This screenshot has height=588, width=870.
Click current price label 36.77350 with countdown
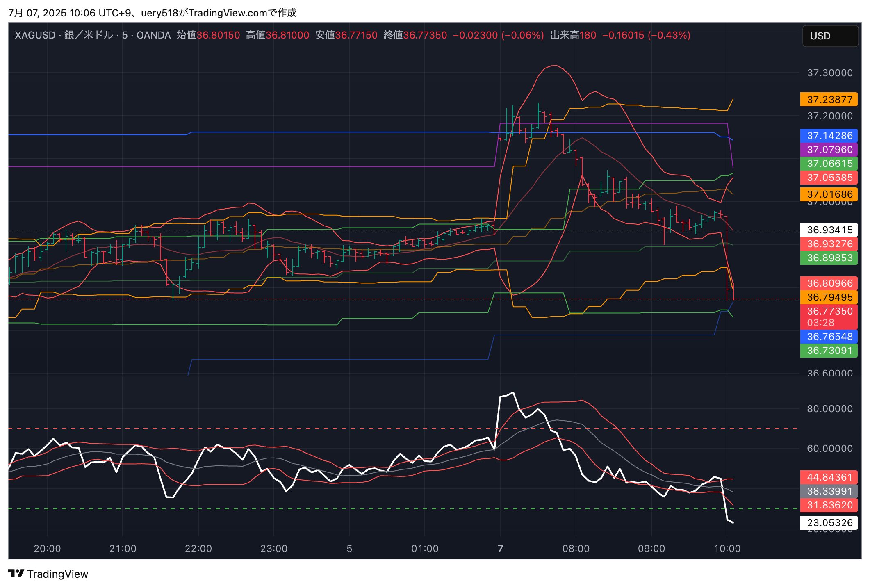coord(829,317)
